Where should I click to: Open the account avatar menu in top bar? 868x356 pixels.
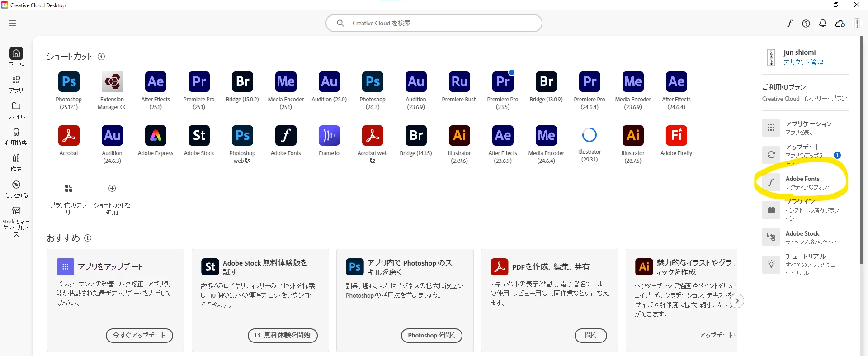857,24
